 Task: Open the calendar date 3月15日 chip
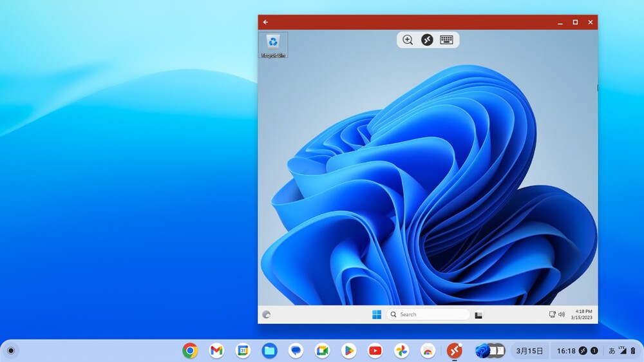[530, 351]
